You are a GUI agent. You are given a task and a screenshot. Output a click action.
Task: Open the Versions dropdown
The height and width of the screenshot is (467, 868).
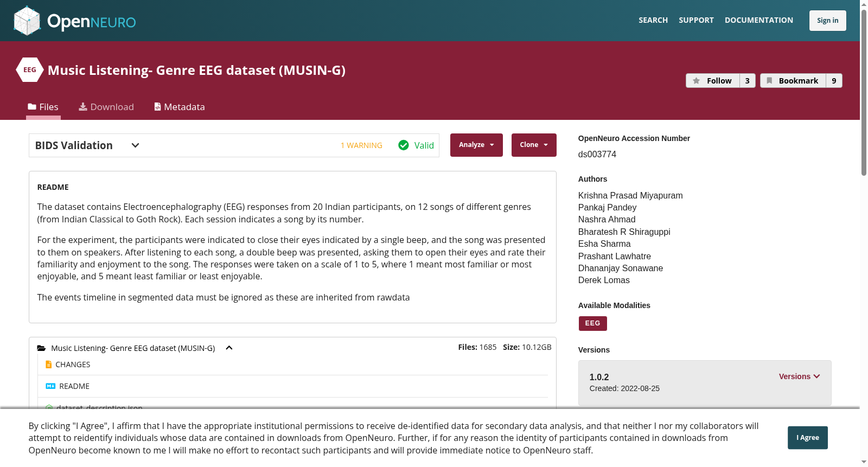799,376
